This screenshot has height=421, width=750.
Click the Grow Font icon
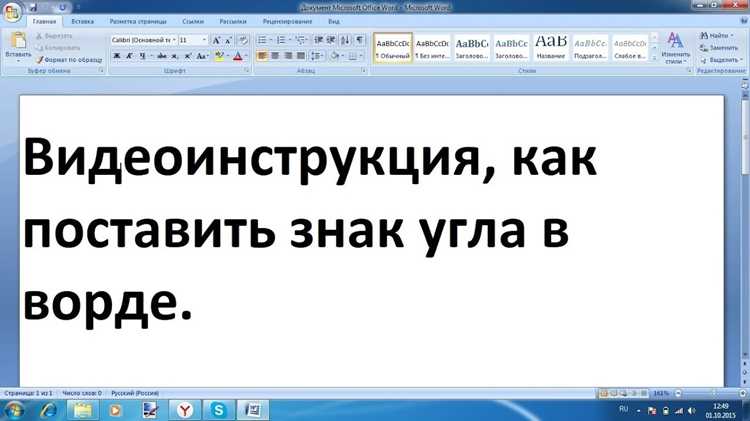[216, 40]
